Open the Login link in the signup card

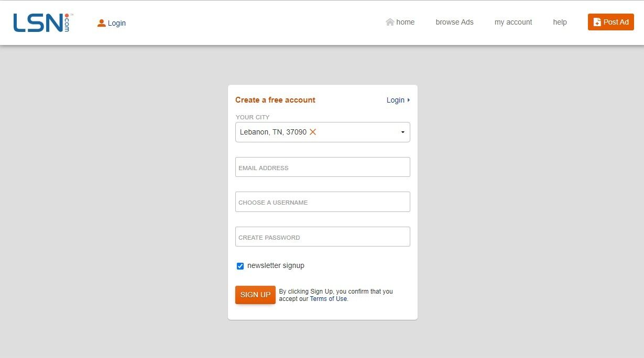click(396, 100)
